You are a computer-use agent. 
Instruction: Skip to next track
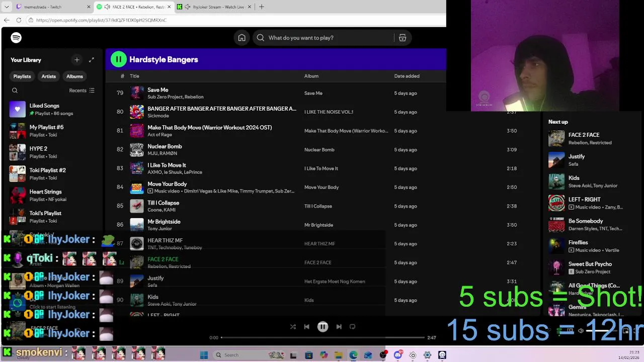click(x=339, y=327)
